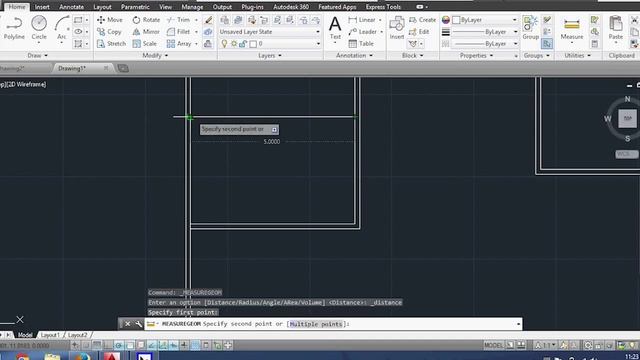
Task: Open the Unsaved Layer State dropdown
Action: (269, 31)
